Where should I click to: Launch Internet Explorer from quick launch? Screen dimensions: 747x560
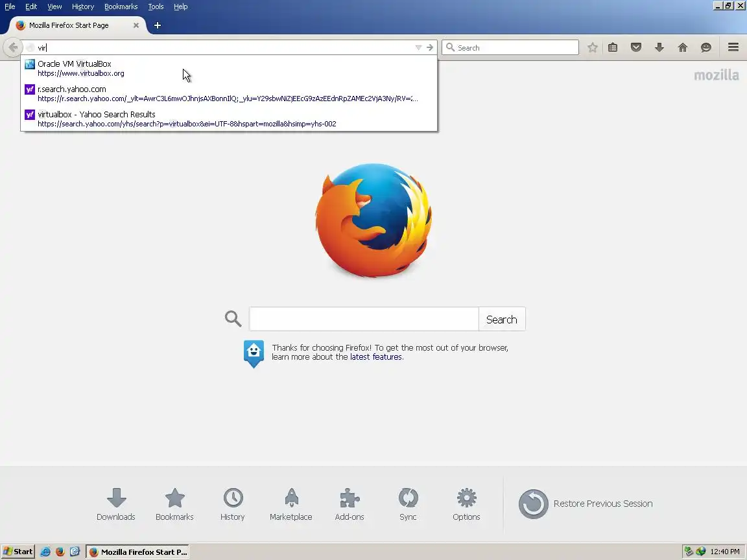(x=45, y=552)
